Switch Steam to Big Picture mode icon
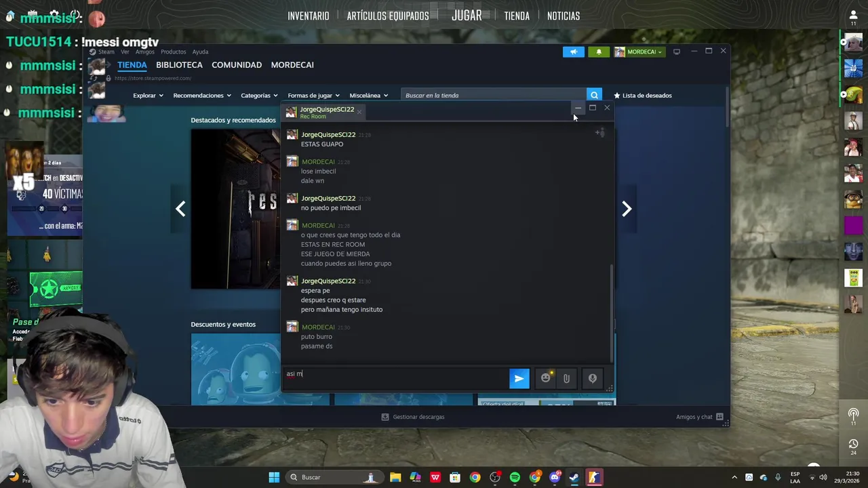Screen dimensions: 868x488 click(x=676, y=52)
